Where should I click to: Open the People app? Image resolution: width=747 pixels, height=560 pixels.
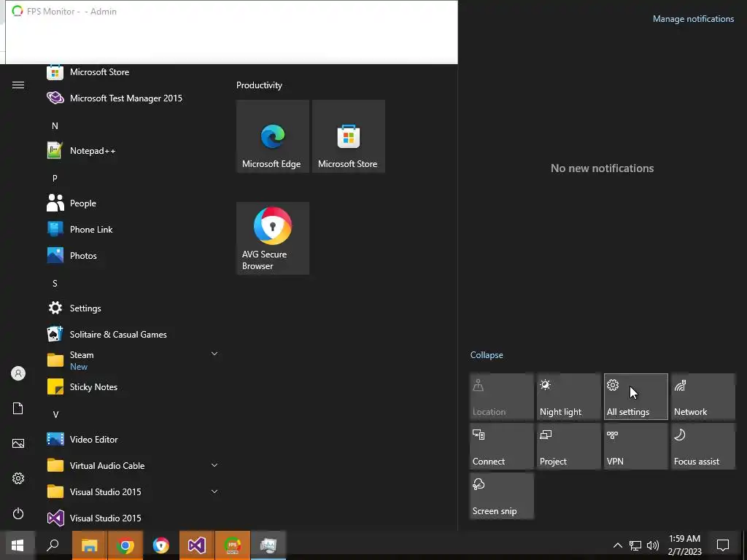tap(133, 203)
